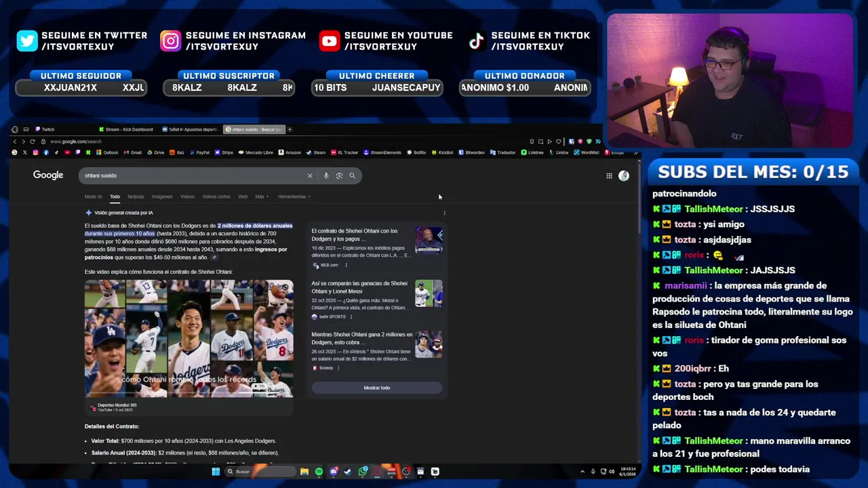Viewport: 868px width, 488px height.
Task: Open the MLB.com article thumbnail
Action: point(429,241)
